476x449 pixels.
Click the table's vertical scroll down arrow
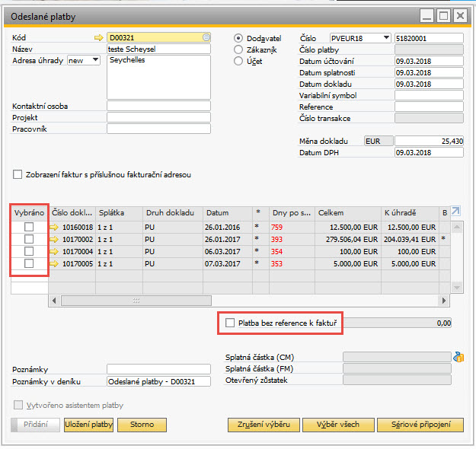pyautogui.click(x=457, y=288)
